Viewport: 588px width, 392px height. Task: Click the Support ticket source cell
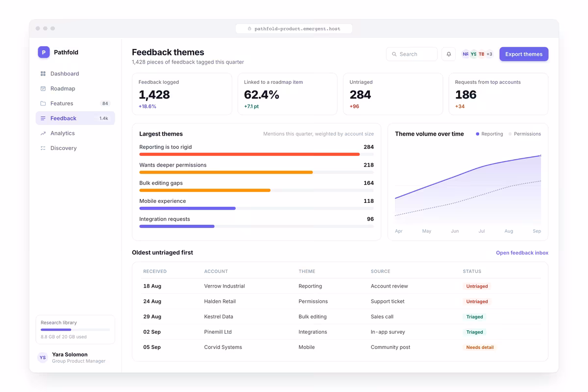pyautogui.click(x=388, y=301)
